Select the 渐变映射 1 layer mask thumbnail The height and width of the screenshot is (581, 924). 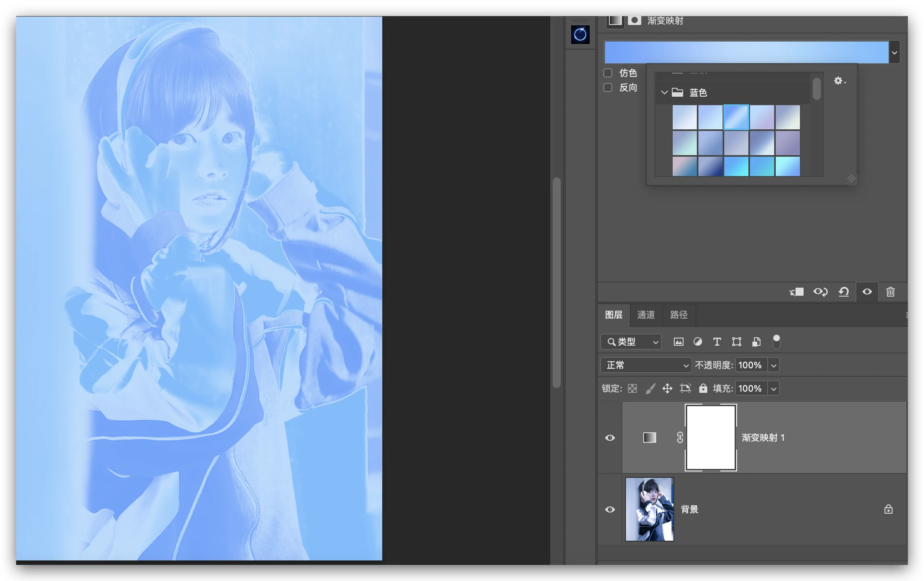pos(711,438)
